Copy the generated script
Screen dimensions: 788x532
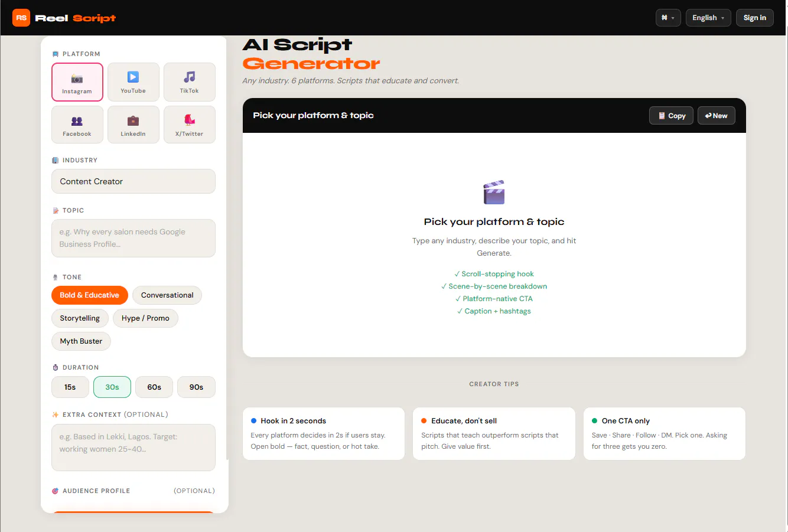(x=671, y=116)
